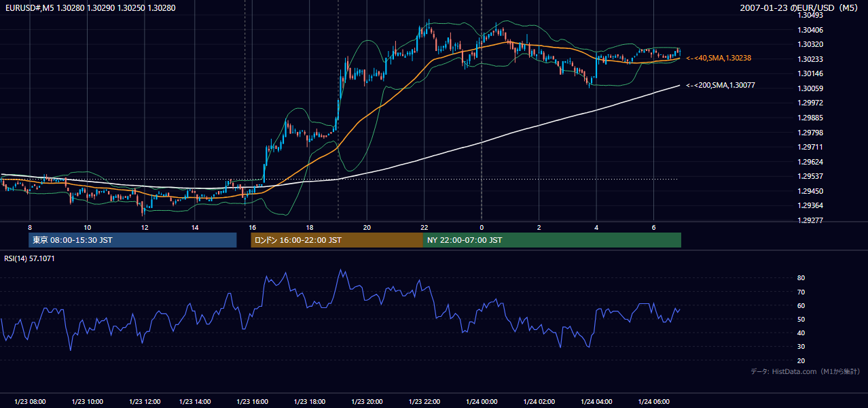
Task: Click the RSI scale value 20
Action: [x=801, y=360]
